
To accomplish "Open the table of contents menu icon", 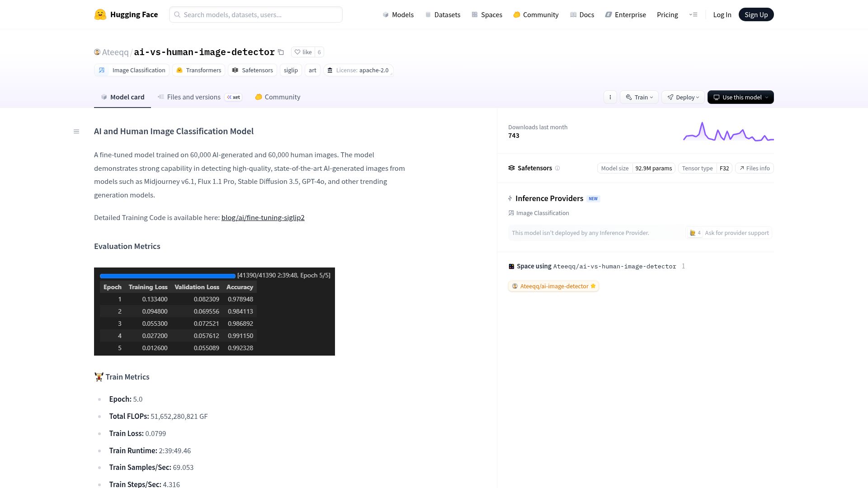I will pyautogui.click(x=76, y=131).
